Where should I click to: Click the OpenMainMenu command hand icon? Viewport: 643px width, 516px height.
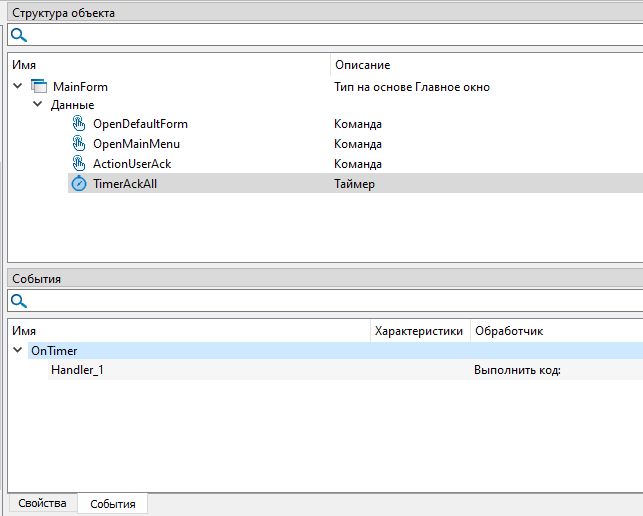[x=79, y=144]
